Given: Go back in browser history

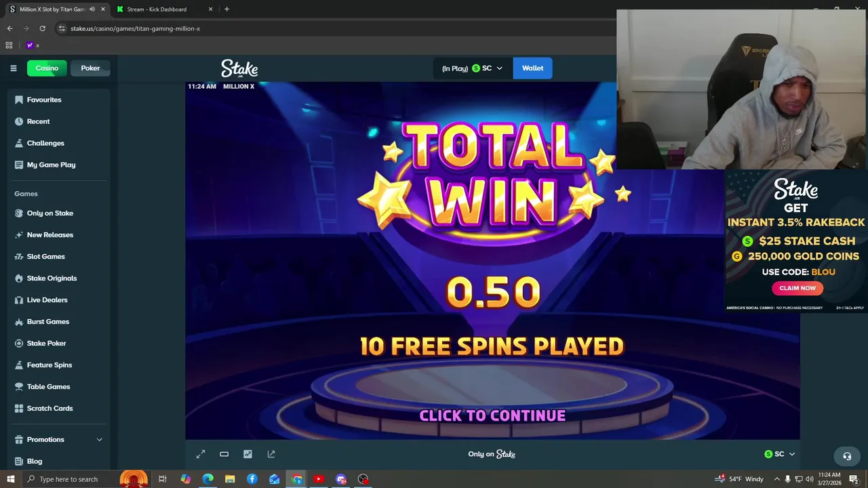Looking at the screenshot, I should pyautogui.click(x=9, y=28).
